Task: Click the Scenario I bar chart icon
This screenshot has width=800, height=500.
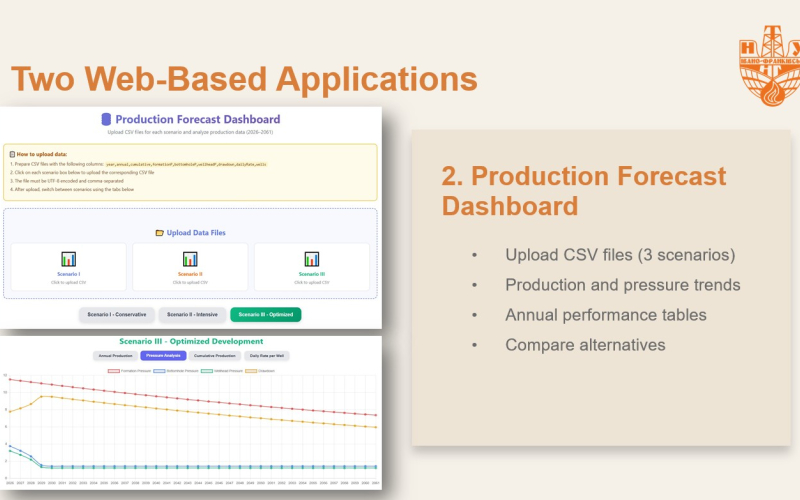Action: (68, 259)
